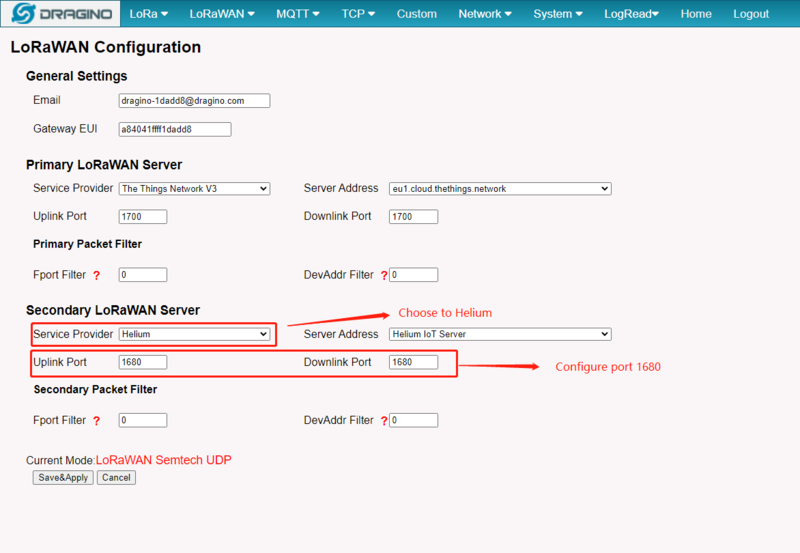The image size is (800, 553).
Task: Click Secondary DevAddr Filter input
Action: coord(413,420)
